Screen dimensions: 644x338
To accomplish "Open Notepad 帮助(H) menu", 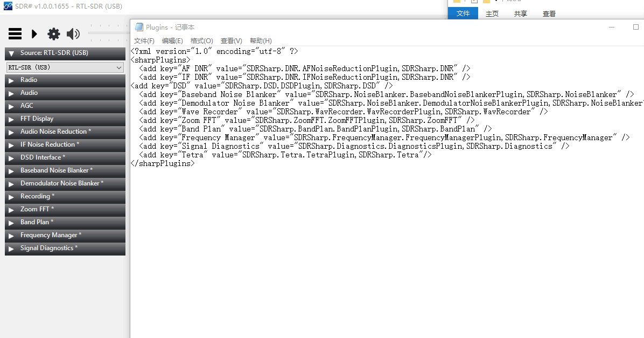I will point(261,41).
